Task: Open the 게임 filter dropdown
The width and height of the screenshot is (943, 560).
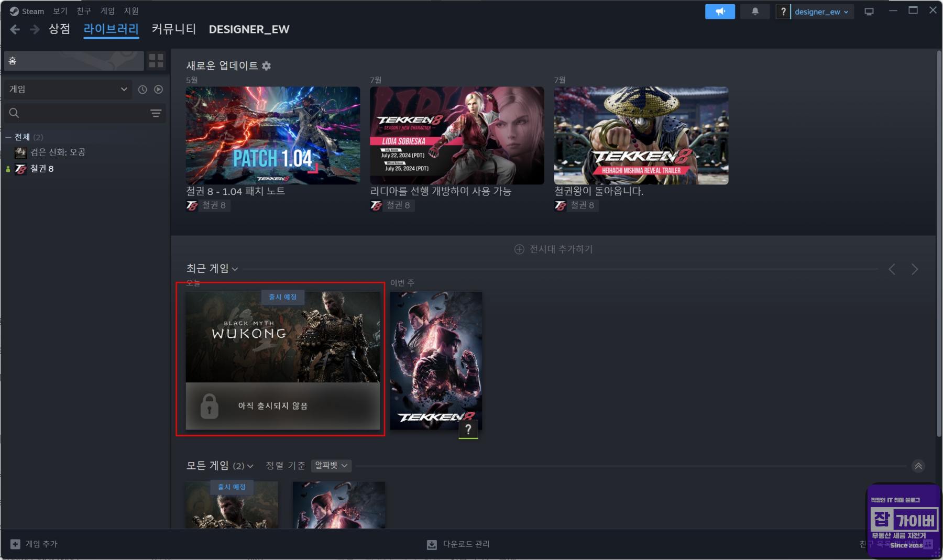Action: (x=68, y=90)
